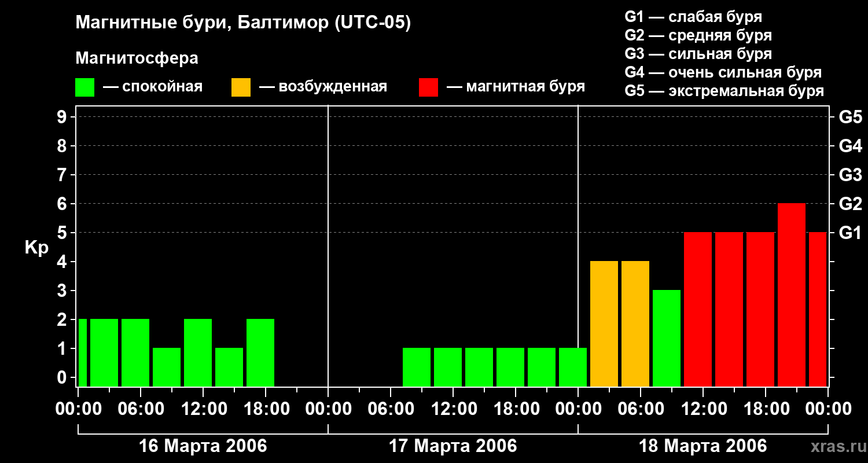Click the green 'спокойная' legend swatch
This screenshot has height=463, width=868.
[84, 87]
